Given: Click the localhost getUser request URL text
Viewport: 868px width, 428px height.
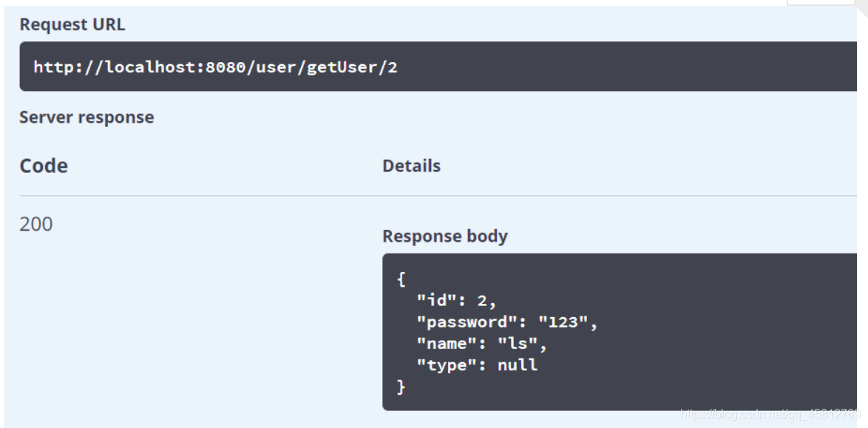Looking at the screenshot, I should tap(215, 67).
